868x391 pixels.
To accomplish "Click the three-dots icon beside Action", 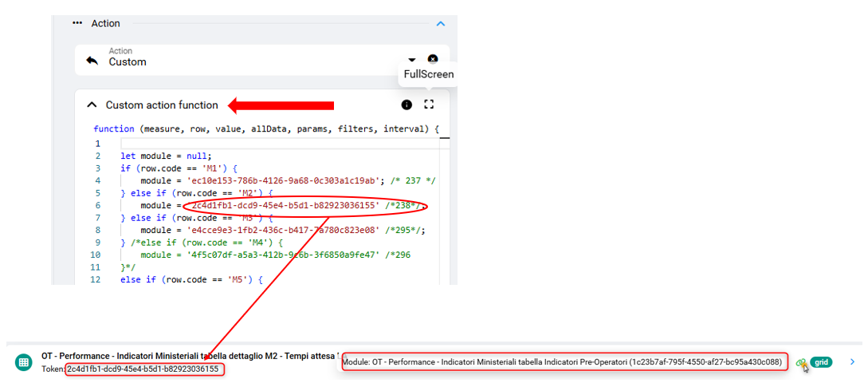I will pos(77,23).
